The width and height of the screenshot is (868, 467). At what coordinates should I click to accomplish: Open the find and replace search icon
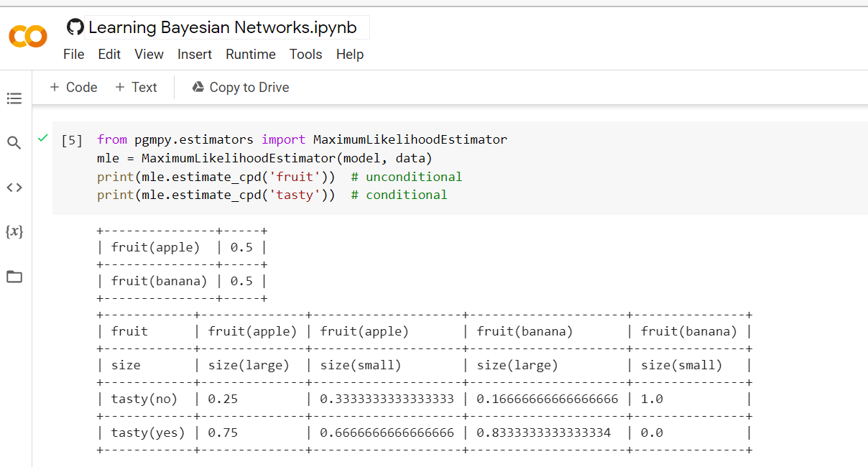pos(14,143)
